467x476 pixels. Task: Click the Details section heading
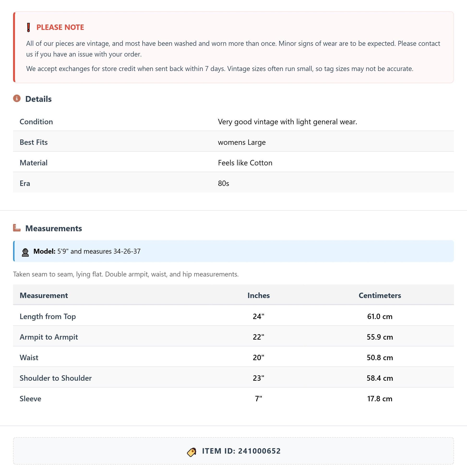[38, 99]
